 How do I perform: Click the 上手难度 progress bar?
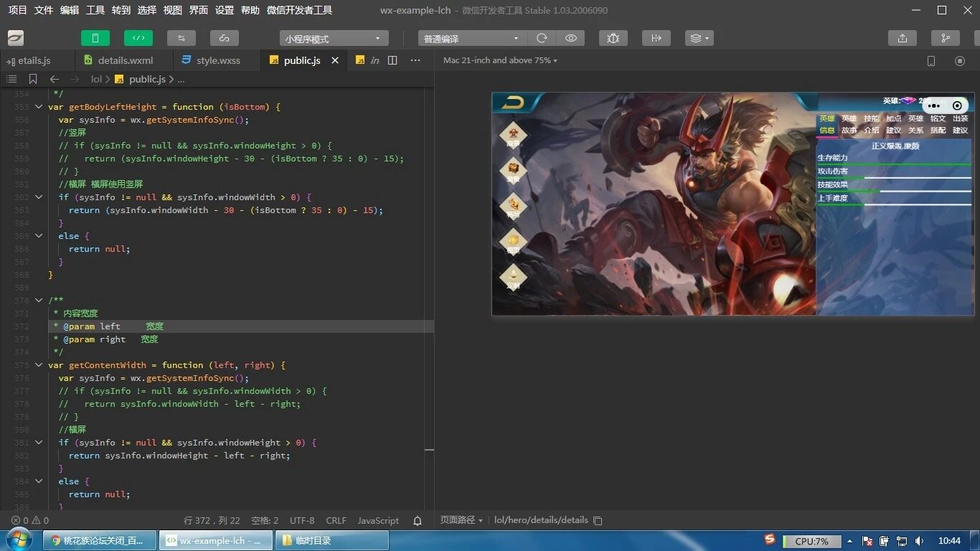(895, 204)
